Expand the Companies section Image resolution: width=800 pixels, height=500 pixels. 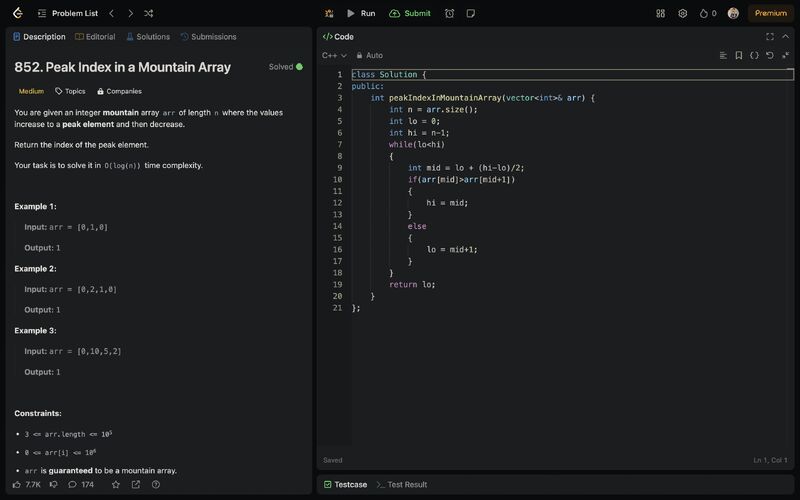(x=119, y=91)
